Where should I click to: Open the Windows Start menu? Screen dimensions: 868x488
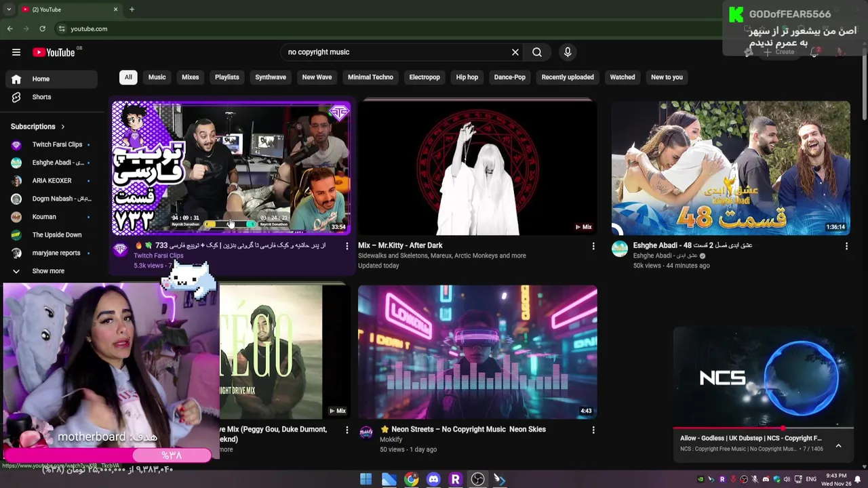pos(366,479)
